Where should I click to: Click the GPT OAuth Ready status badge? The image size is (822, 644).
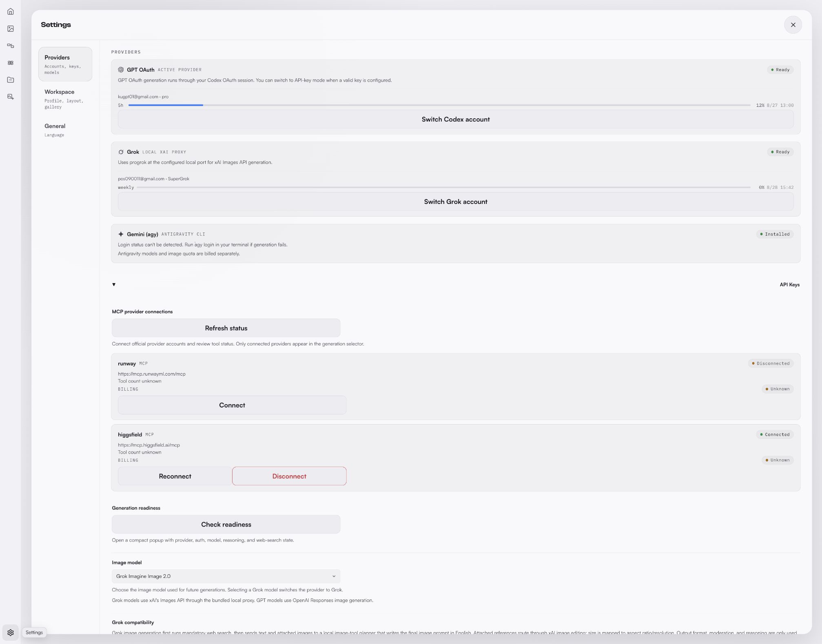coord(780,70)
